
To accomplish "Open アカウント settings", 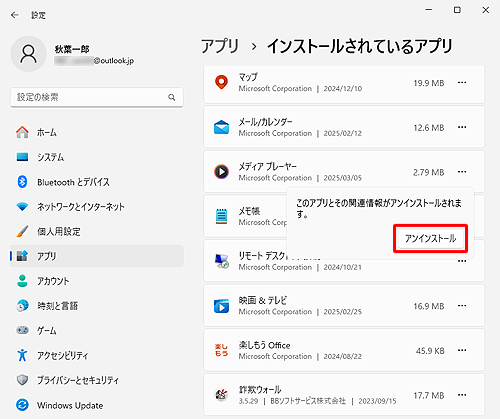I will [97, 281].
